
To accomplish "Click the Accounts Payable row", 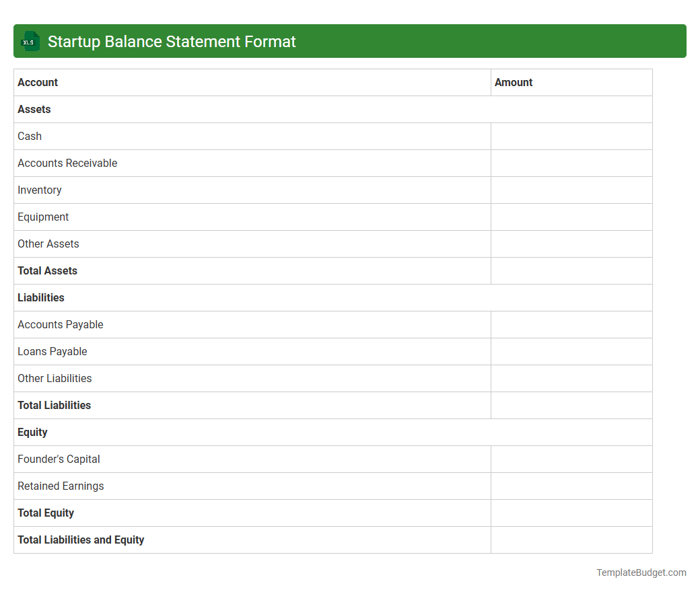I will coord(60,324).
